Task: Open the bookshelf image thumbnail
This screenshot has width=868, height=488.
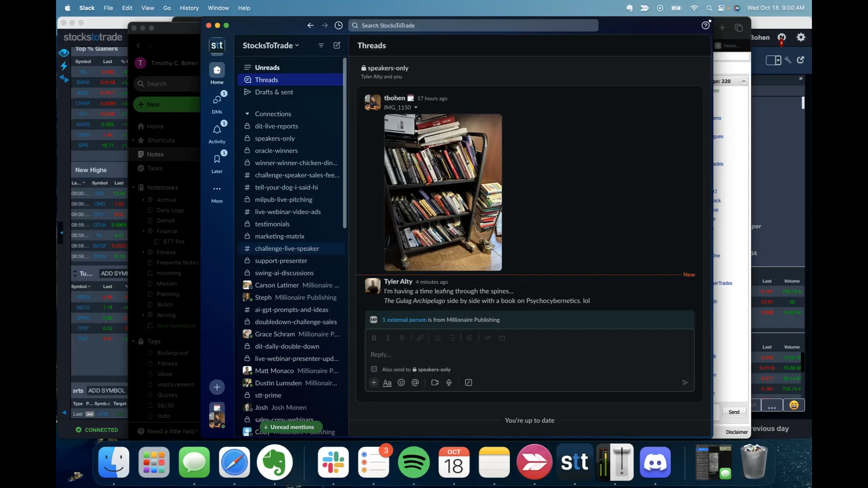Action: pos(443,192)
